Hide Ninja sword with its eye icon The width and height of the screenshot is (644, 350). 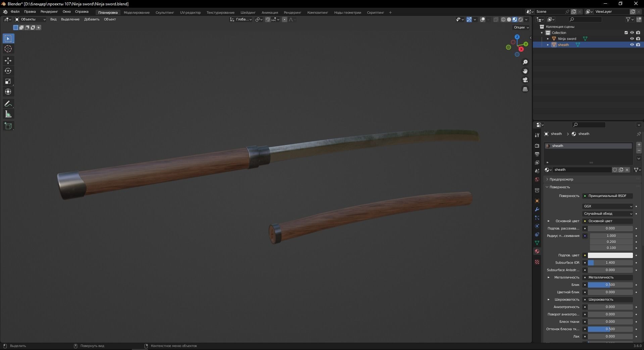tap(632, 39)
